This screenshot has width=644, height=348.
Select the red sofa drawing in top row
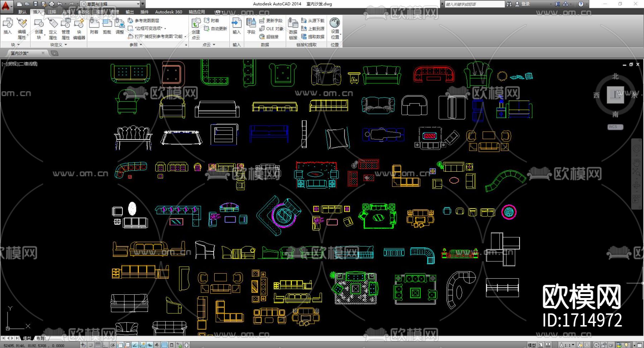(434, 74)
